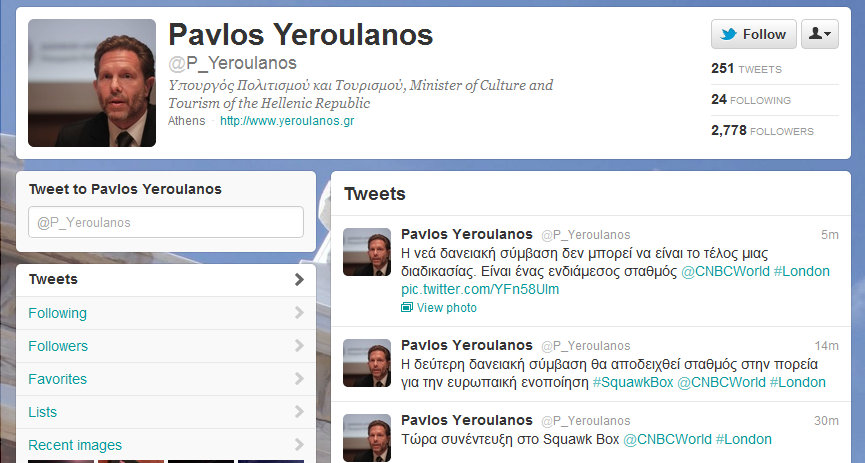This screenshot has width=865, height=463.
Task: View the 24 following count
Action: pyautogui.click(x=751, y=100)
